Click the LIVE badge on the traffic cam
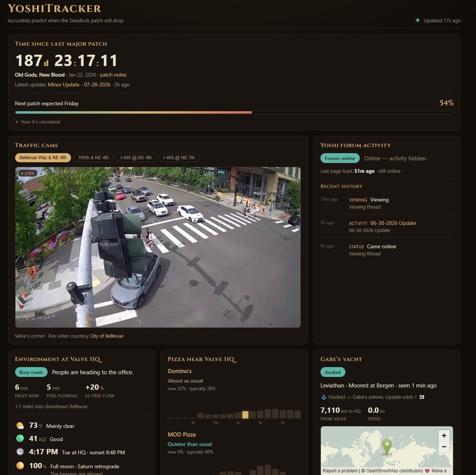This screenshot has width=476, height=475. pos(28,173)
